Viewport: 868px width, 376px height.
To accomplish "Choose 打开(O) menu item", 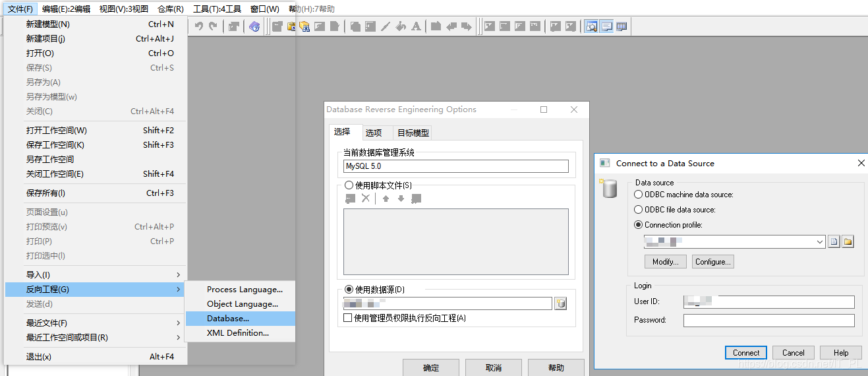I will [96, 53].
